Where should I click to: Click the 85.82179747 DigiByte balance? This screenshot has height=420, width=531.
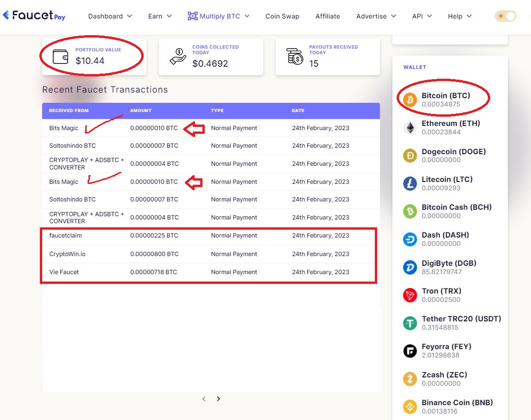coord(442,272)
